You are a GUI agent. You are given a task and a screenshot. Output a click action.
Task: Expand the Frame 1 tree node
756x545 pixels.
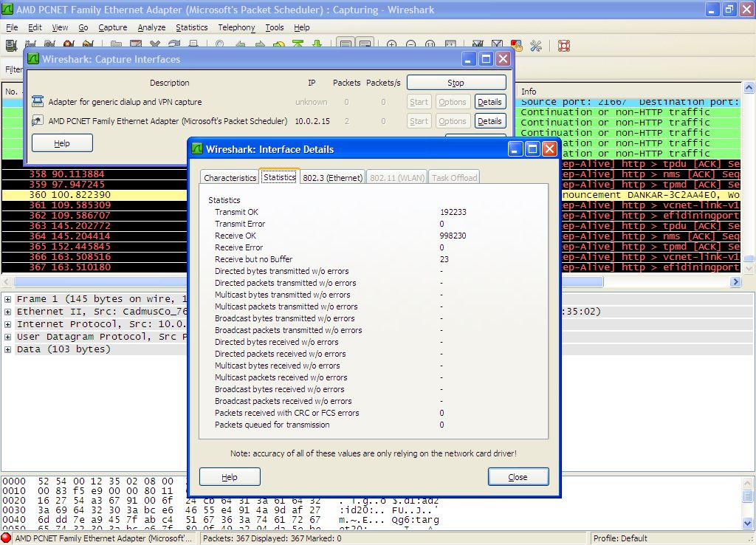[7, 299]
